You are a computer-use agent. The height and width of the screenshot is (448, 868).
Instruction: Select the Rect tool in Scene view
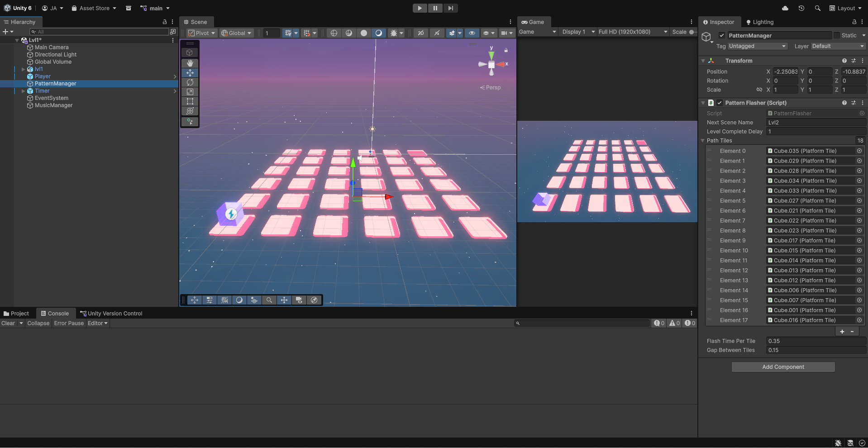coord(190,101)
